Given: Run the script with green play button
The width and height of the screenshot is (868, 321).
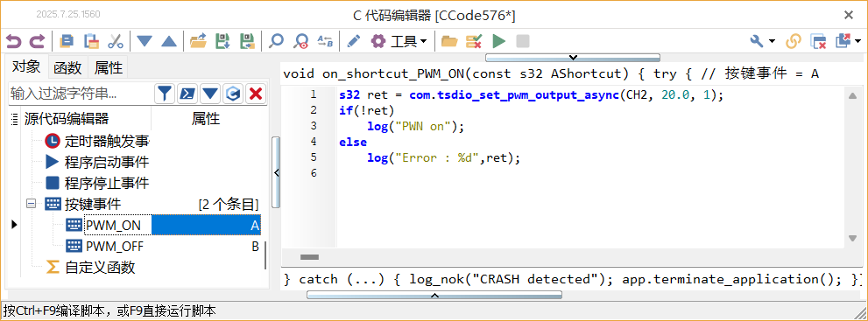Looking at the screenshot, I should pos(498,41).
